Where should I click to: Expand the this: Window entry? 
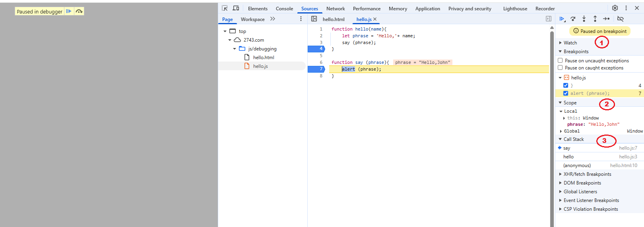(564, 118)
